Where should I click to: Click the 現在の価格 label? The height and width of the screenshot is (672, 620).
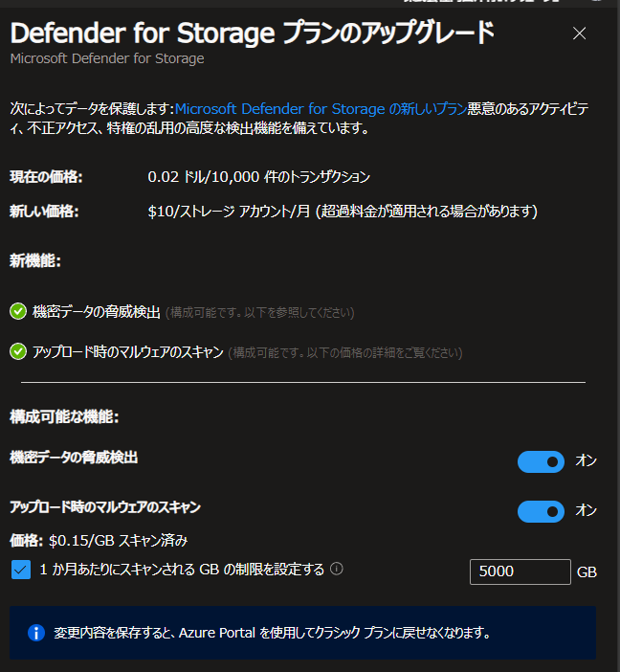pos(46,176)
